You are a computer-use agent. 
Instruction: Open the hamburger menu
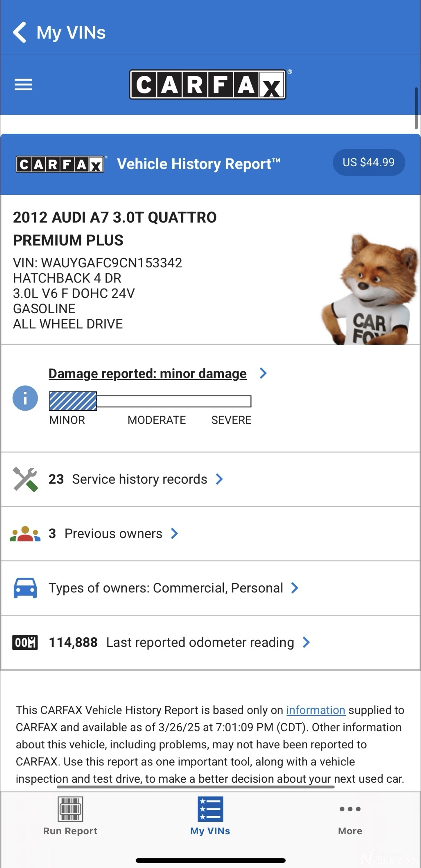pos(23,84)
